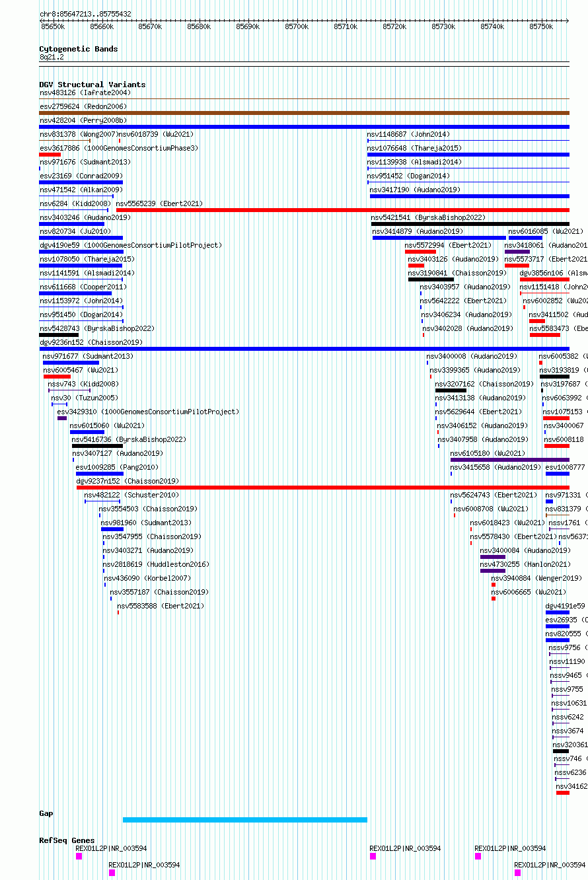This screenshot has width=588, height=880.
Task: Open nsv5421541 (ByrskaBishop2022) variant label
Action: tap(428, 217)
